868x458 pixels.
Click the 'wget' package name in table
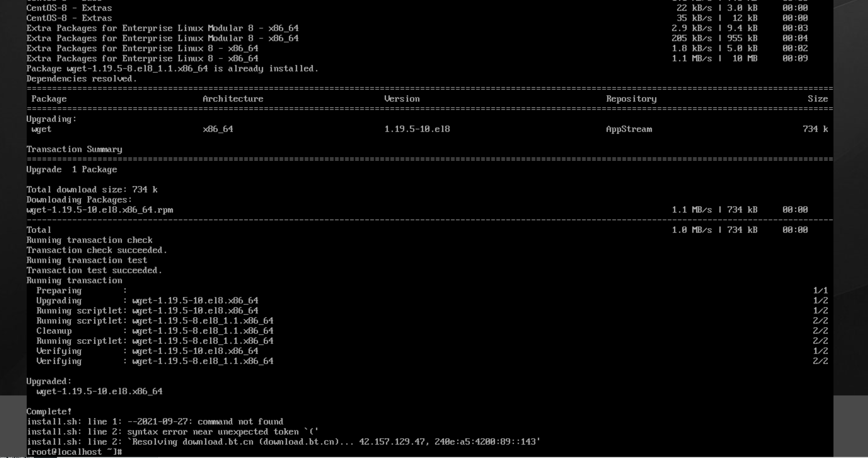coord(41,129)
